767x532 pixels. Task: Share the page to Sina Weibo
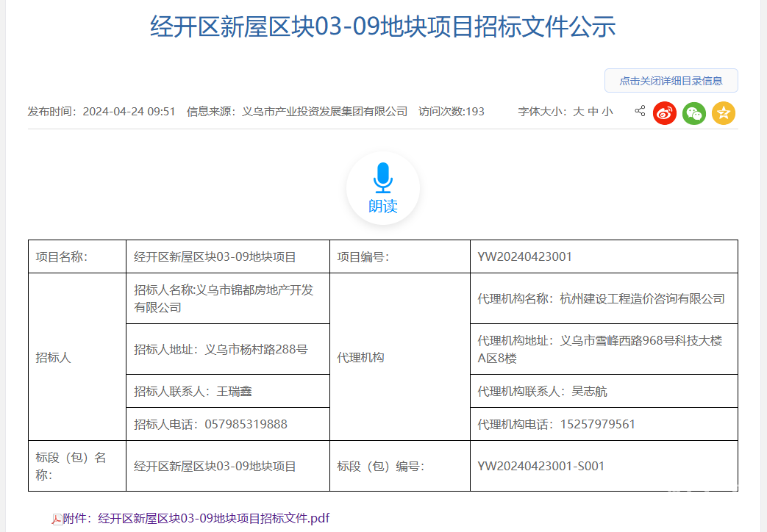coord(665,112)
